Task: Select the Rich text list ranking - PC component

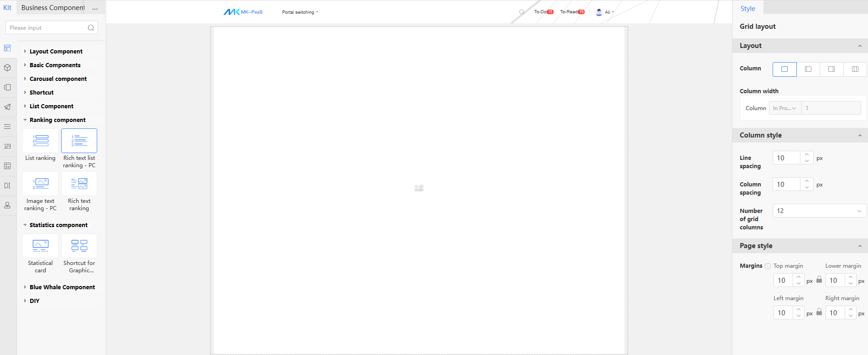Action: coord(79,141)
